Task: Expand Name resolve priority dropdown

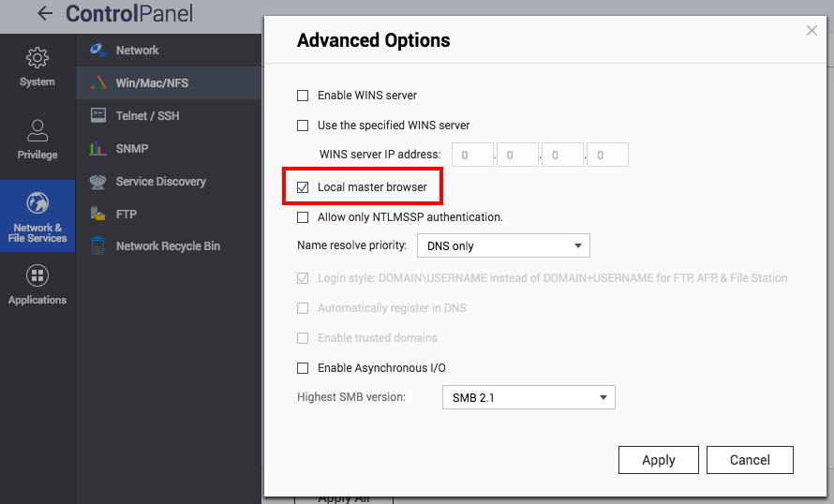Action: 502,246
